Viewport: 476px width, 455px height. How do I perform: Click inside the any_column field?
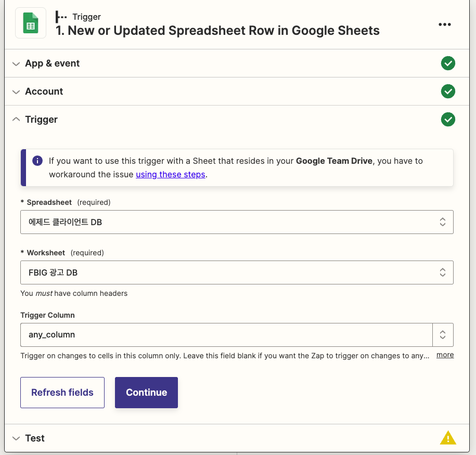coord(226,335)
